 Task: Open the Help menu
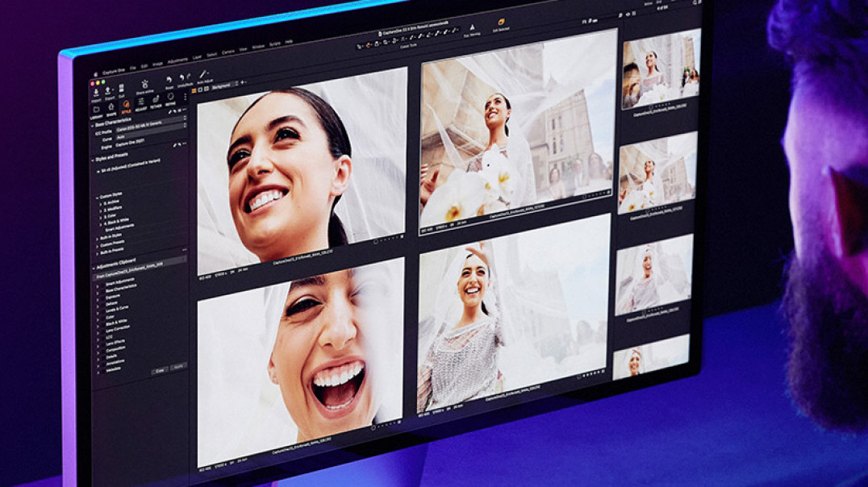(x=289, y=42)
